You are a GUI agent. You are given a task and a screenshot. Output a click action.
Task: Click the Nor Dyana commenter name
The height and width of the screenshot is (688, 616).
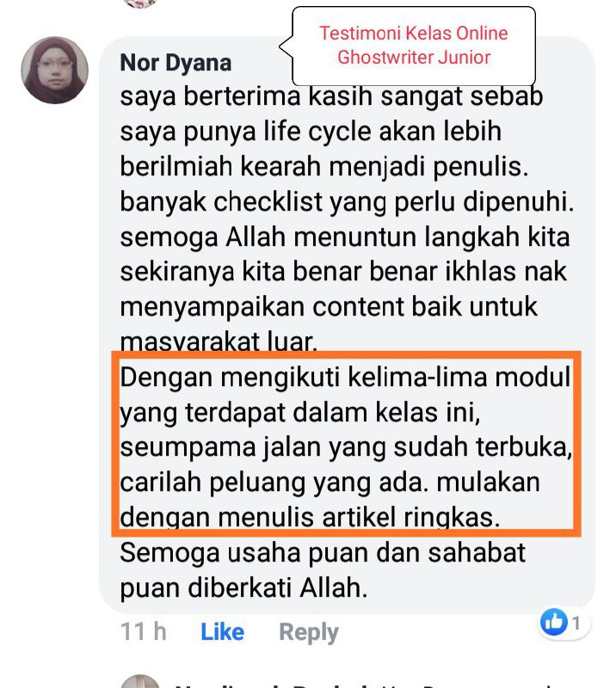coord(176,63)
